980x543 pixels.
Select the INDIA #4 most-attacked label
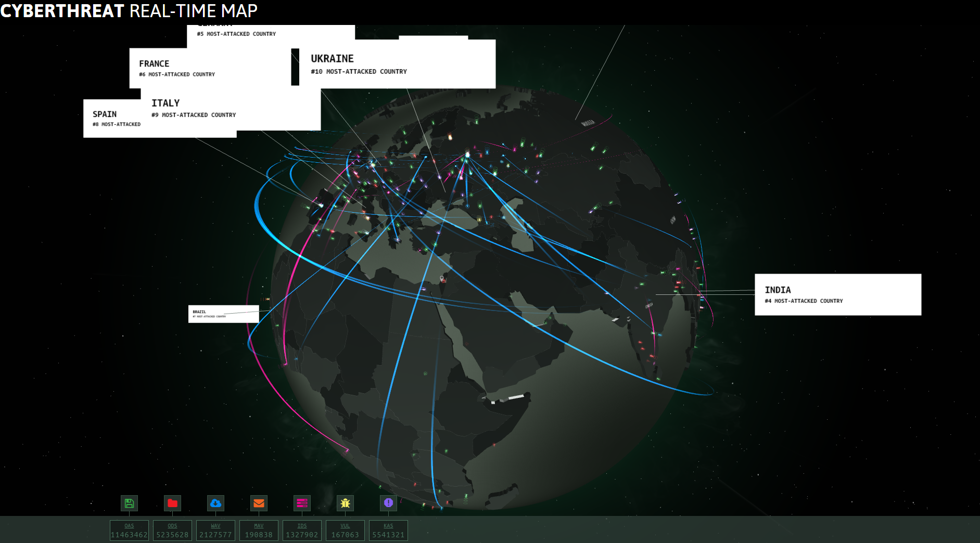click(x=838, y=294)
